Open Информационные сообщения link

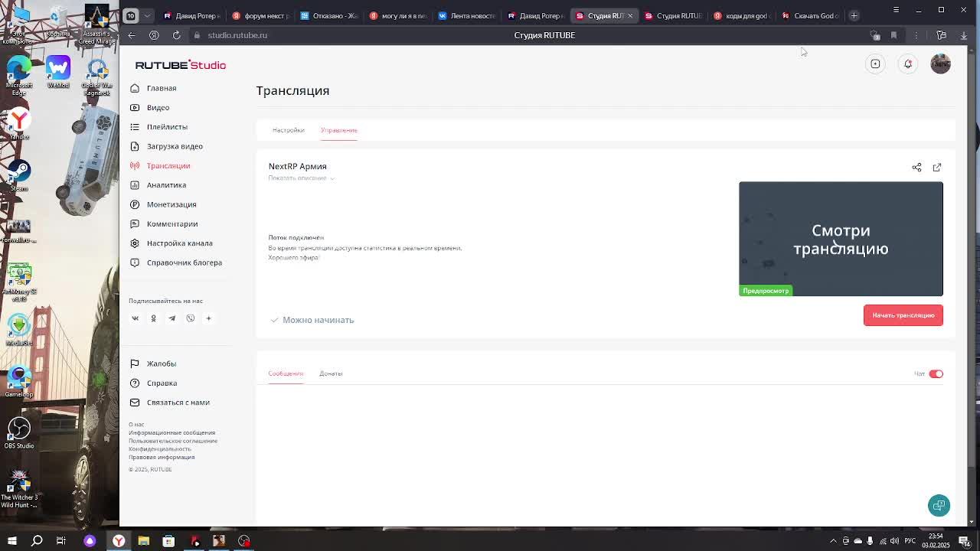click(x=171, y=432)
